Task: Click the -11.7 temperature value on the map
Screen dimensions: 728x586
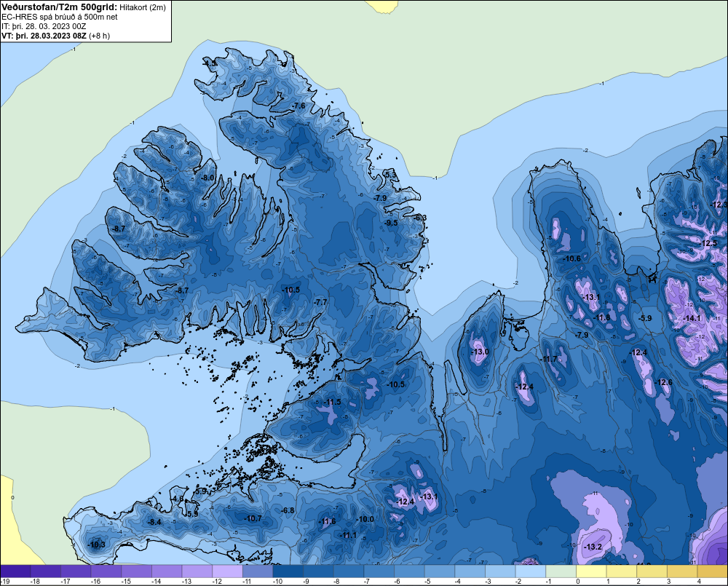Action: point(548,360)
